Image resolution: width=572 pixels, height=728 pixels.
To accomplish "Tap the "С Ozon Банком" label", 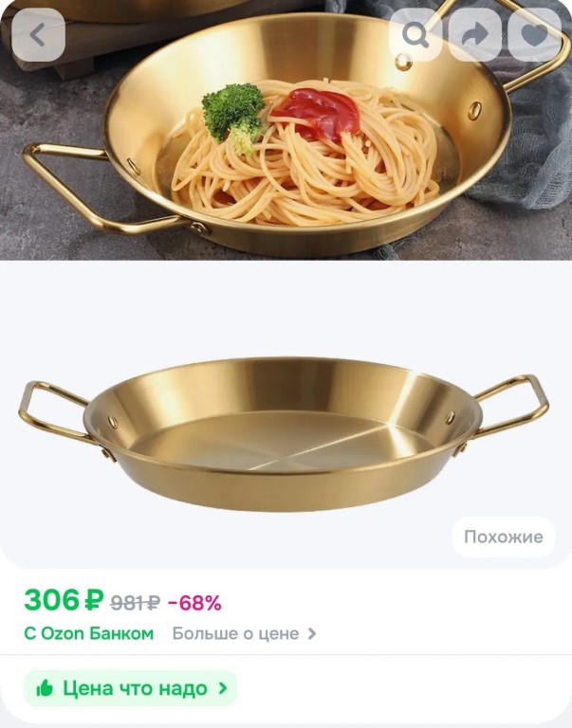I will click(x=89, y=633).
